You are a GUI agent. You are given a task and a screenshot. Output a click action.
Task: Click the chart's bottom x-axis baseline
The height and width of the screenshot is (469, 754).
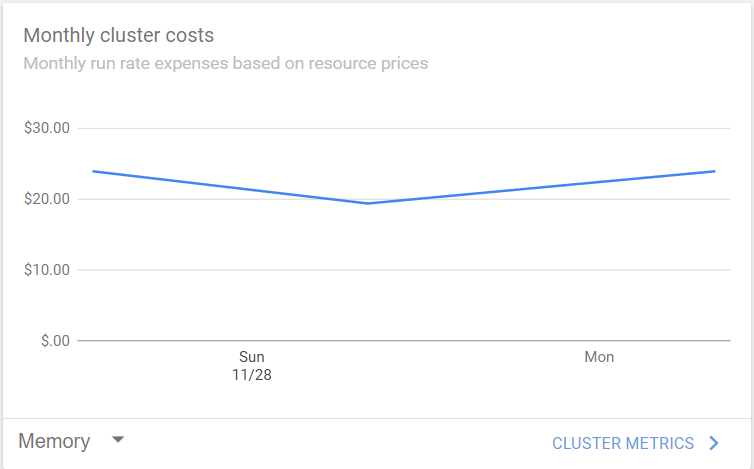[400, 341]
